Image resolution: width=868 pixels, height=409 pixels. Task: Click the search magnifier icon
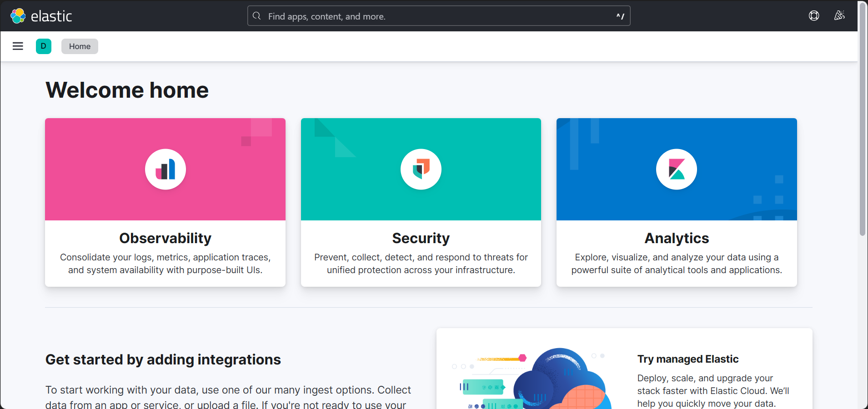tap(257, 16)
